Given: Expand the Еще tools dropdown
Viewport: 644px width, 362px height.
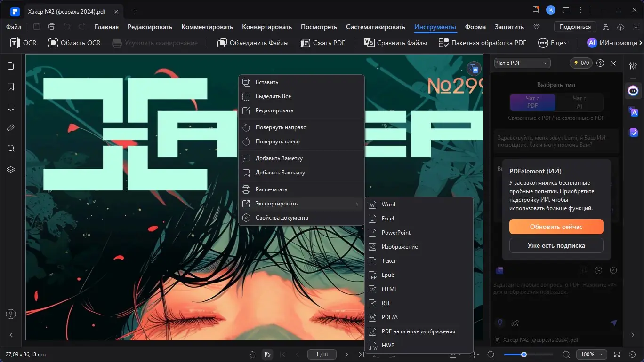Looking at the screenshot, I should [553, 43].
